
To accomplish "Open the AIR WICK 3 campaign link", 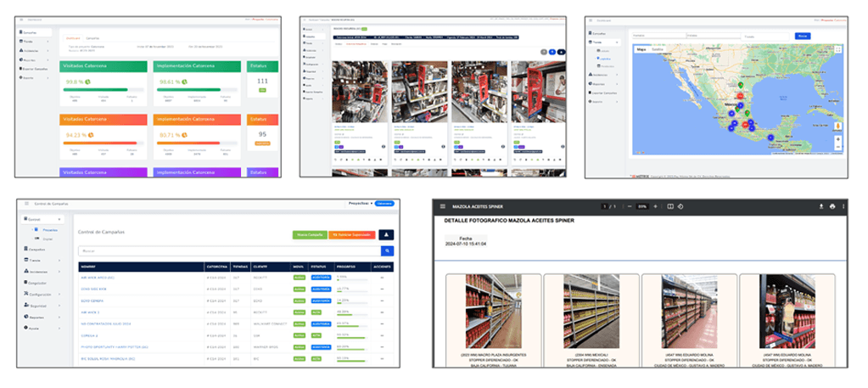I will tap(90, 312).
